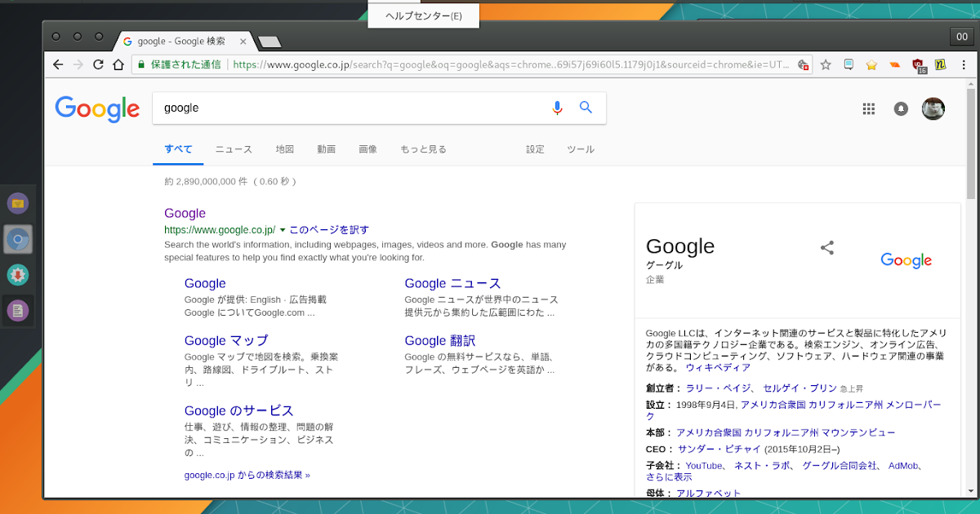Click the ネスト・ラボ subsidiary link
The width and height of the screenshot is (980, 514).
coord(763,465)
